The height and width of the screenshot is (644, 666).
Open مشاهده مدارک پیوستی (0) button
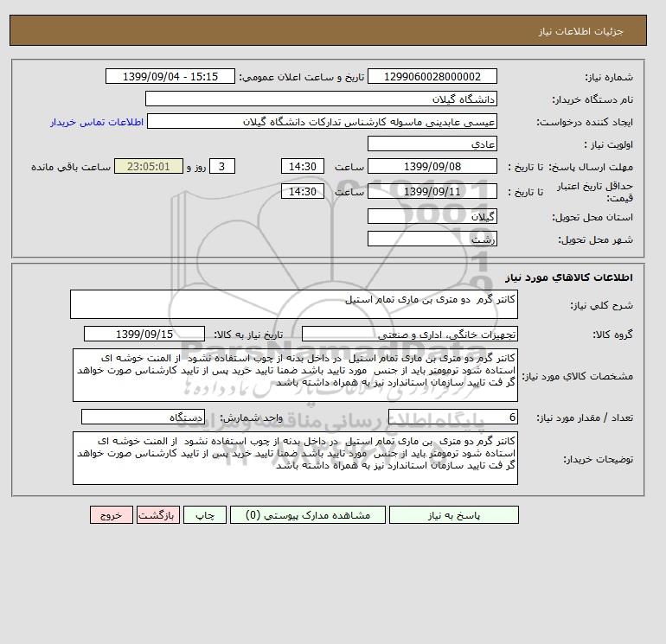pyautogui.click(x=308, y=515)
